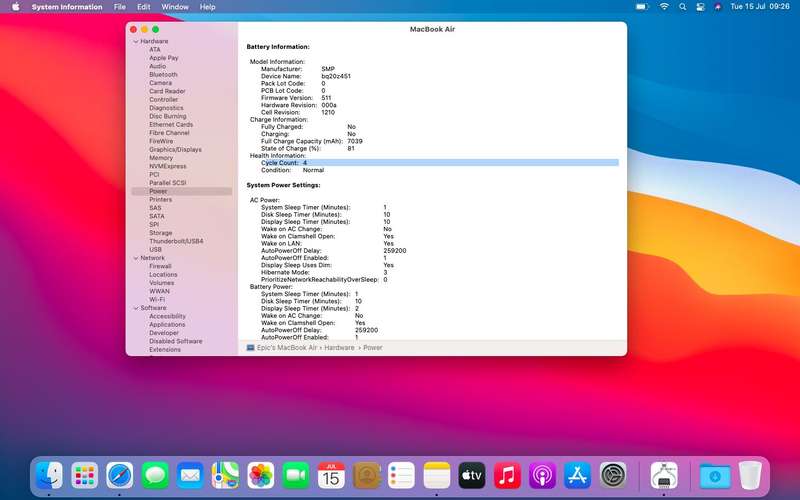The height and width of the screenshot is (500, 800).
Task: Launch FaceTime from the dock
Action: click(296, 476)
